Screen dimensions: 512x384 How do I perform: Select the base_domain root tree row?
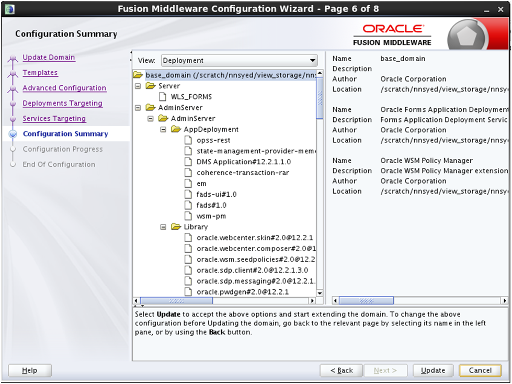click(224, 75)
